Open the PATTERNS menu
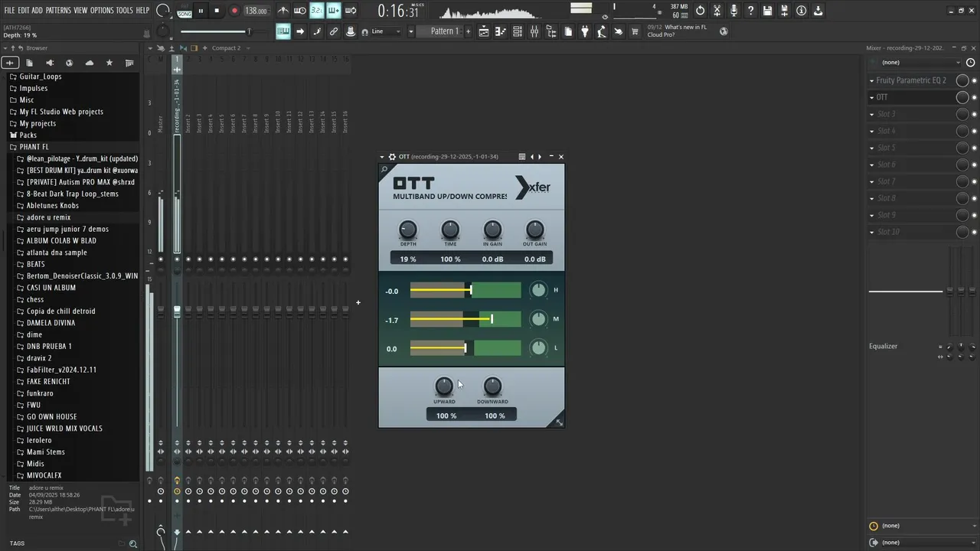 click(58, 11)
